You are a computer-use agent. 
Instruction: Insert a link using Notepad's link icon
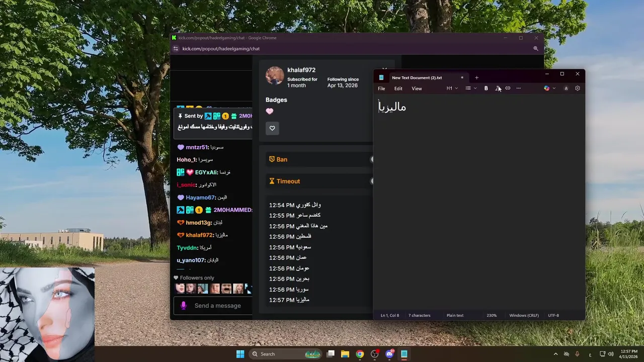tap(508, 88)
